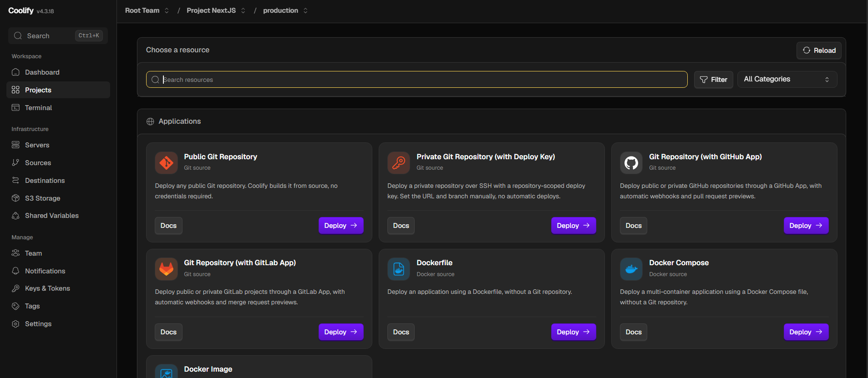868x378 pixels.
Task: Click the Docker Compose card title
Action: click(x=679, y=263)
